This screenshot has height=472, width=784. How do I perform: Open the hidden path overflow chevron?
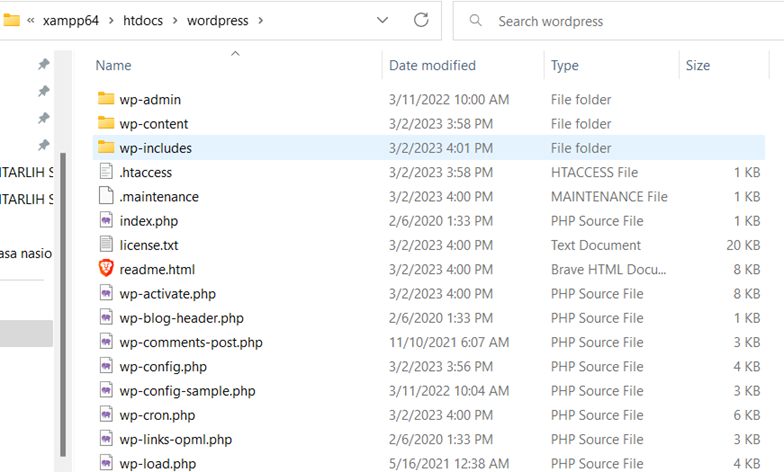tap(32, 21)
